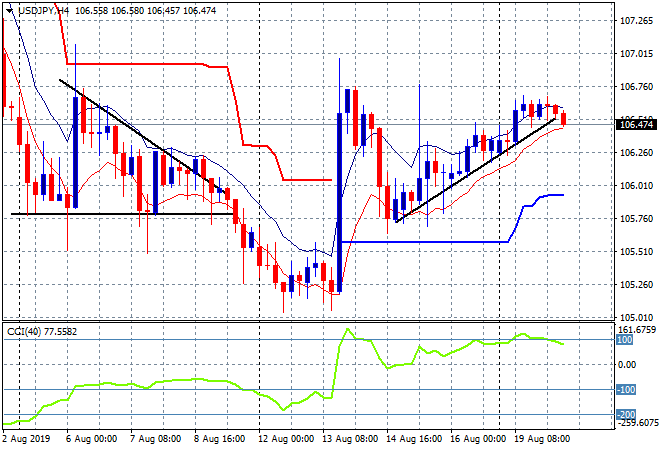Click the 16 Aug 00:00 time label
Screen dimensions: 660x450
click(x=477, y=439)
